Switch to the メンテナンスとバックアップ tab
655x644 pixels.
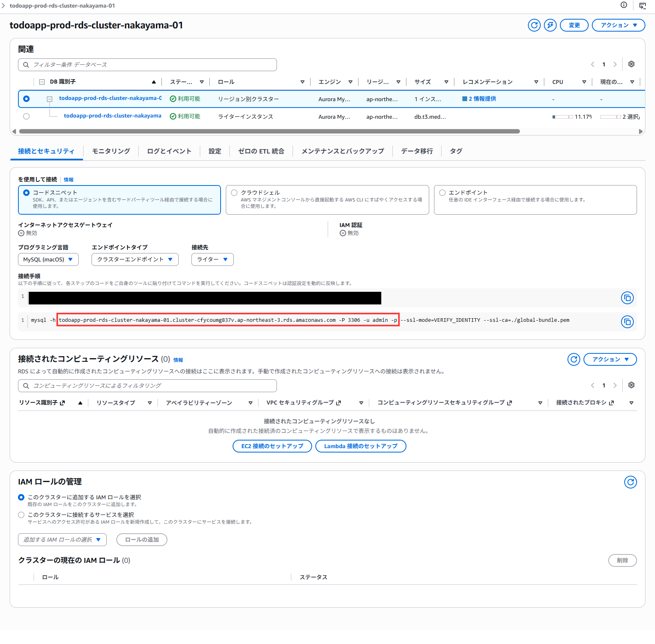(342, 151)
